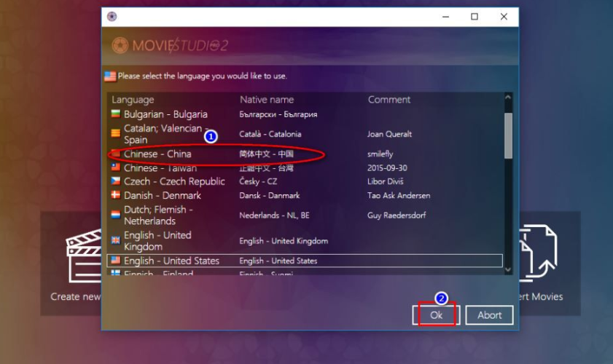Close the language dialog window
This screenshot has height=364, width=613.
click(504, 17)
